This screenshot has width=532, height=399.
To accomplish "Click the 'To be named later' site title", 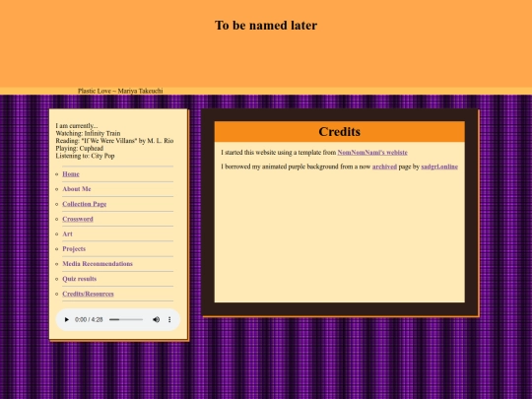I will click(266, 25).
